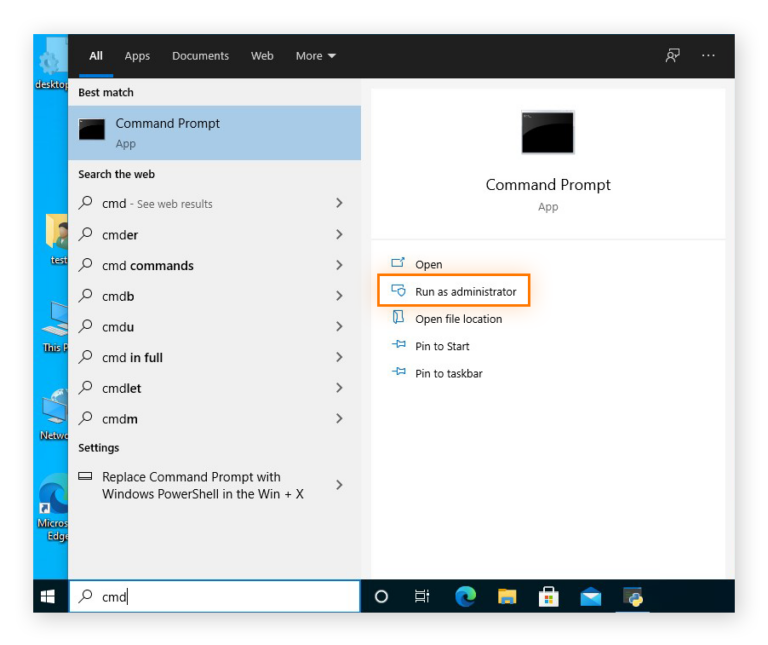Click in the cmd search input box
Viewport: 768px width, 645px height.
pyautogui.click(x=215, y=596)
